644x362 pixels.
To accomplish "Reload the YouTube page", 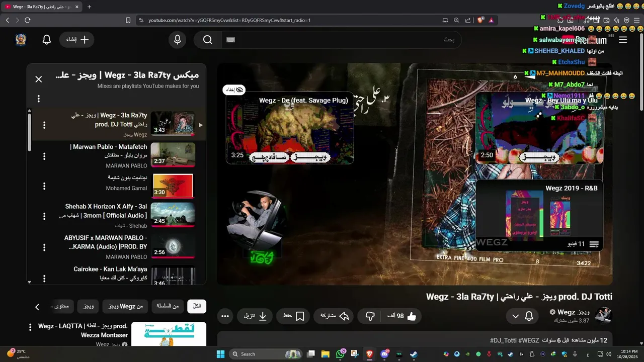I will 28,20.
